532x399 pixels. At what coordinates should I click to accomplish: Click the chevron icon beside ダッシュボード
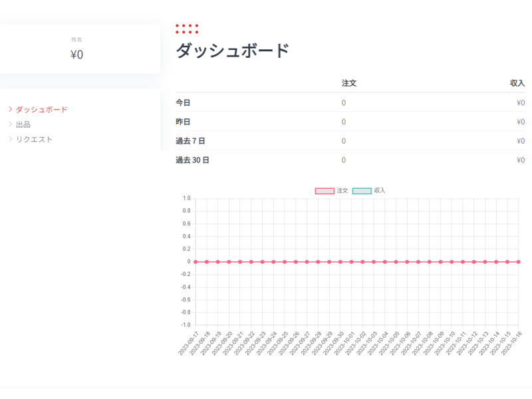tap(11, 109)
